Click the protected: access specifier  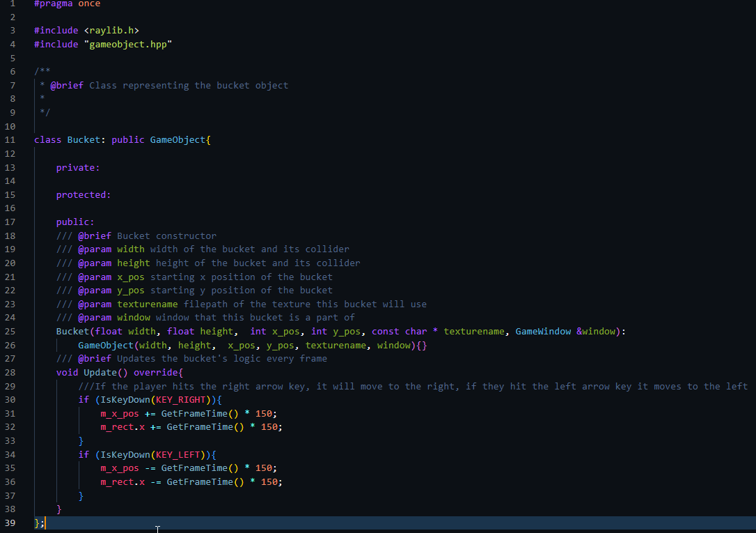84,195
